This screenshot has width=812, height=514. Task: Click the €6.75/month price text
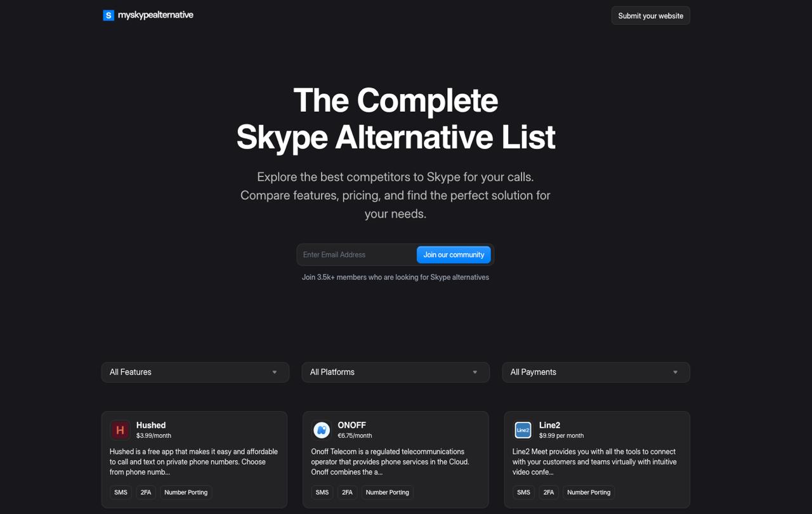tap(355, 436)
